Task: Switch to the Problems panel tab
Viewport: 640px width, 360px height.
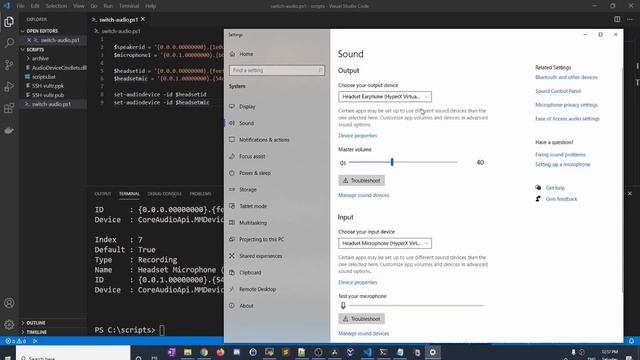Action: pyautogui.click(x=200, y=193)
